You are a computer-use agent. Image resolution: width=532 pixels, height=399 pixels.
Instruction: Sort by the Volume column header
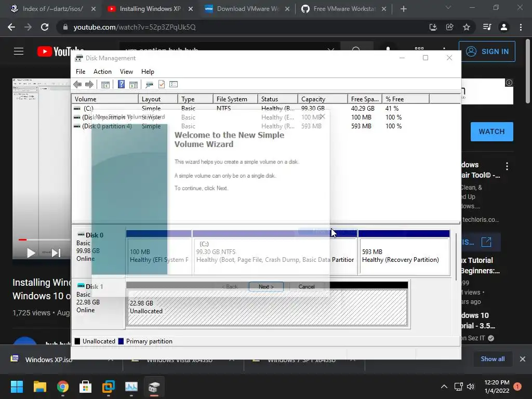105,99
